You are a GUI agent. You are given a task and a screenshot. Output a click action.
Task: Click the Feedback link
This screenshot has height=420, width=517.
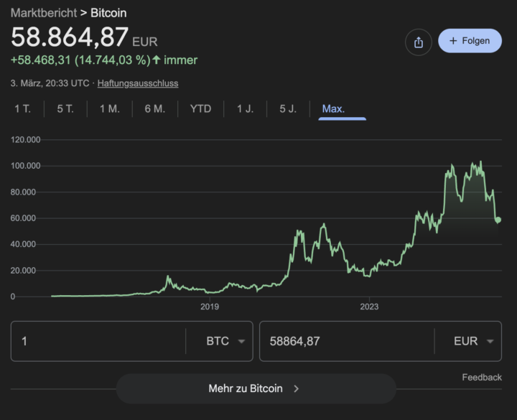[x=482, y=377]
